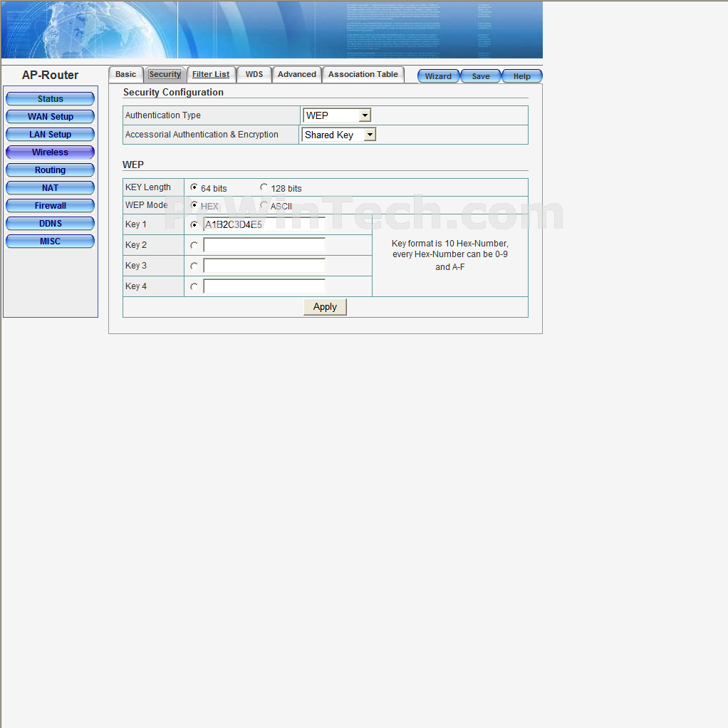
Task: Select the Key 2 radio button
Action: (194, 245)
